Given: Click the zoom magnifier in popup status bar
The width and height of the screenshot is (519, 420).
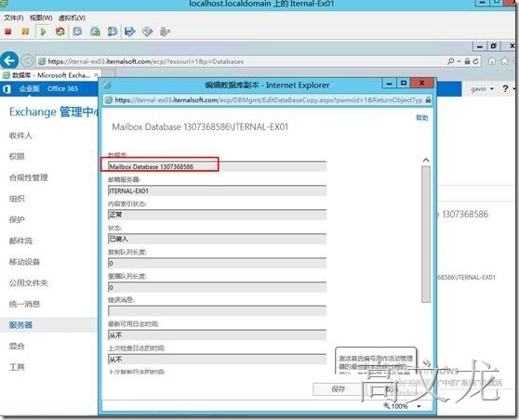Looking at the screenshot, I should click(386, 405).
